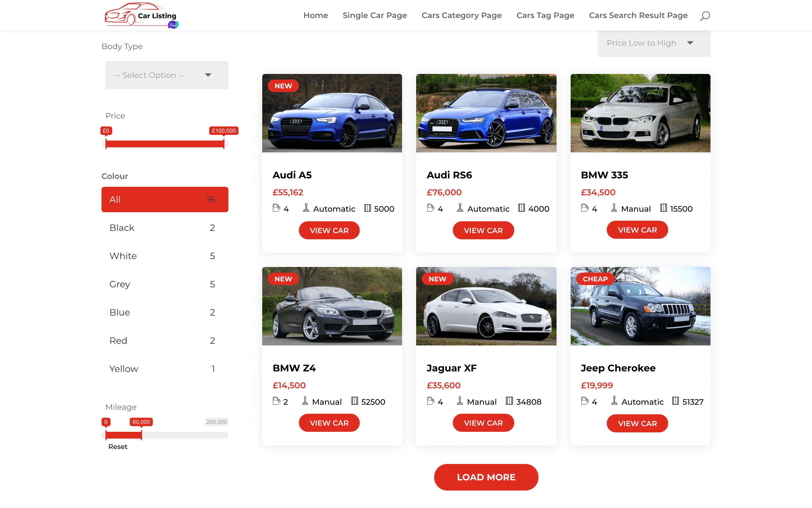812x508 pixels.
Task: Filter cars by Black colour
Action: tap(165, 228)
